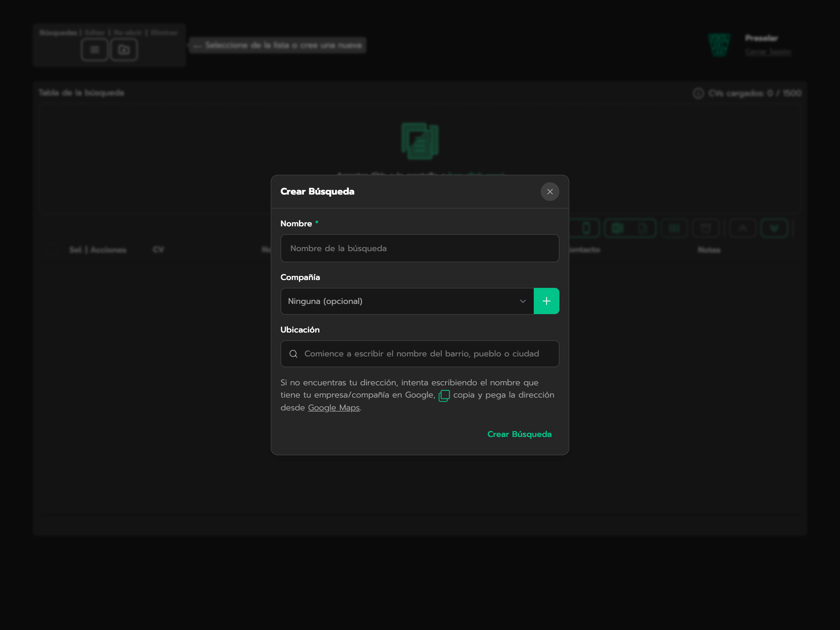Image resolution: width=840 pixels, height=630 pixels.
Task: Click the Cerrar Sesión link
Action: (x=768, y=52)
